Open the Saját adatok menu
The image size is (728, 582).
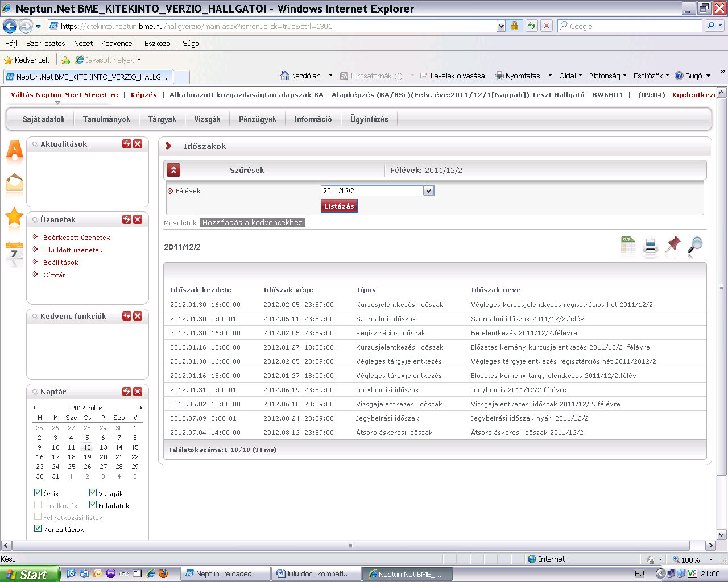click(44, 119)
